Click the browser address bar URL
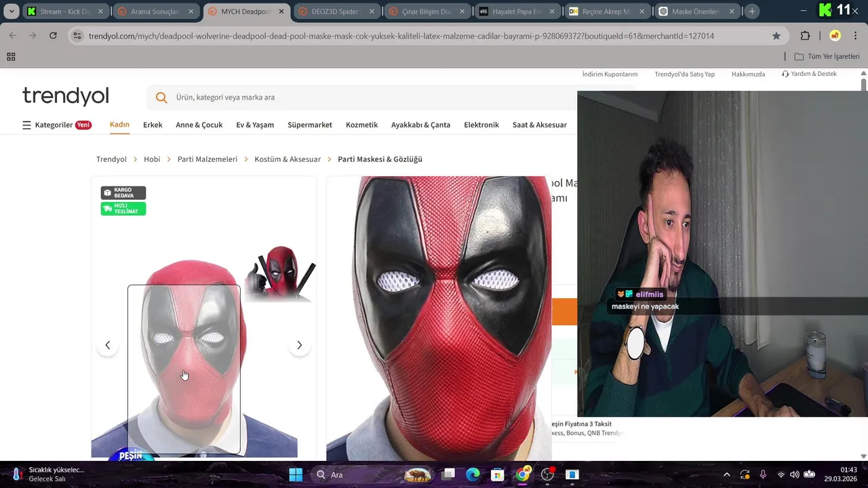 pos(401,36)
